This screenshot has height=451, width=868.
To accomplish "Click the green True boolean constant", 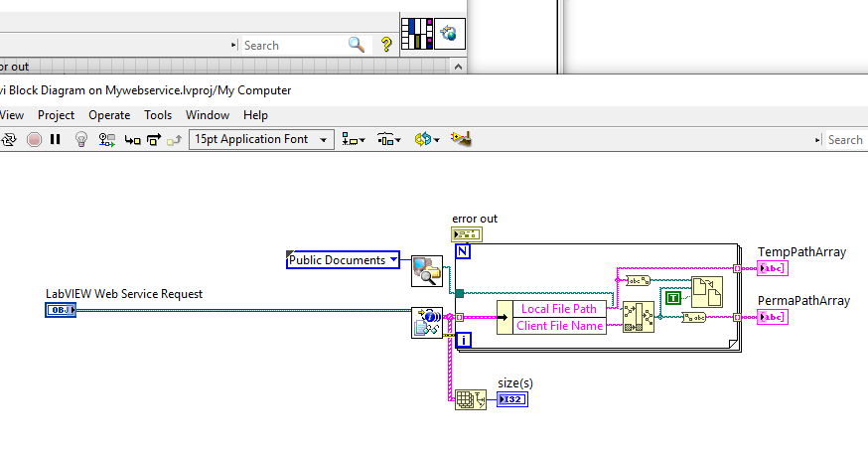I will click(x=674, y=297).
